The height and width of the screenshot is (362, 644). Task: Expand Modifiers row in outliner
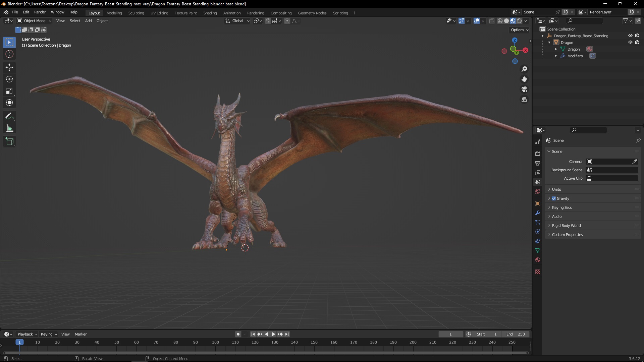pos(556,56)
